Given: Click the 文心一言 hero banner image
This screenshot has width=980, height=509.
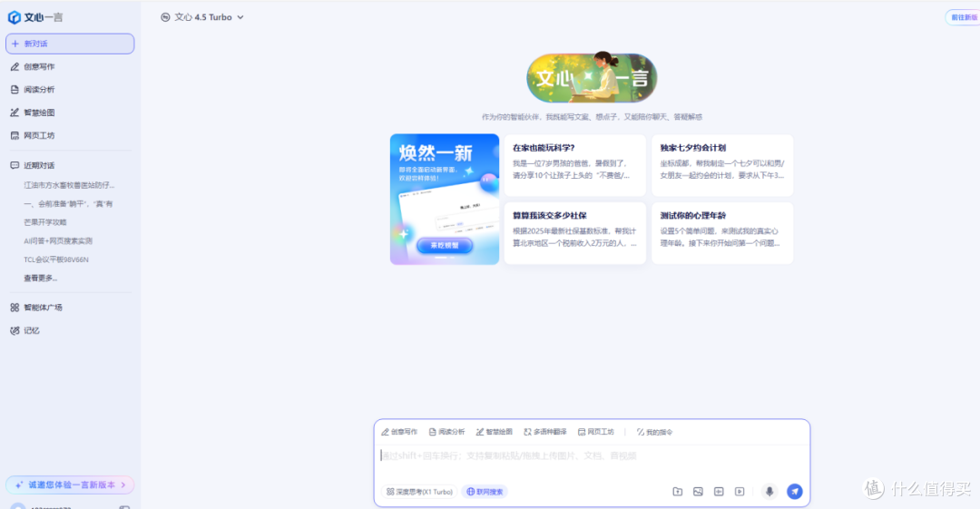Looking at the screenshot, I should 592,77.
